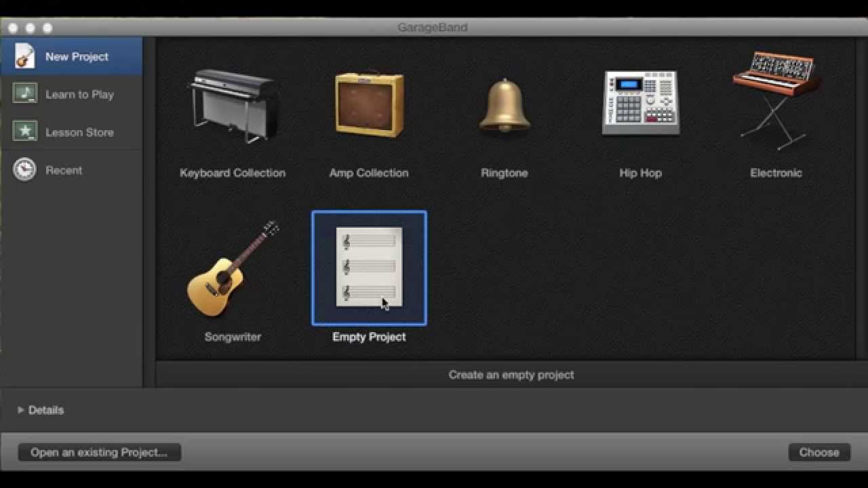Switch to Learn to Play section
Viewport: 868px width, 488px height.
[x=71, y=94]
